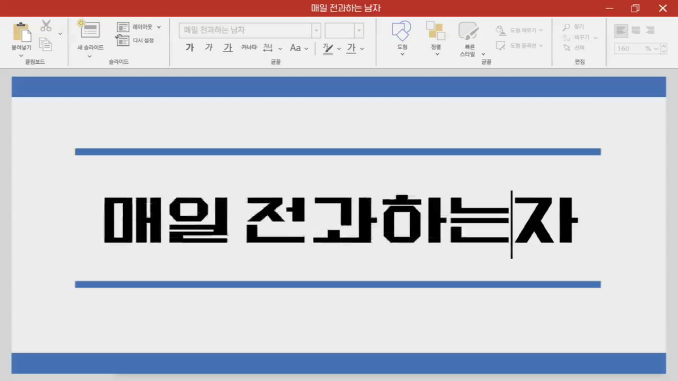
Task: Click the text highlight color pen
Action: 328,48
